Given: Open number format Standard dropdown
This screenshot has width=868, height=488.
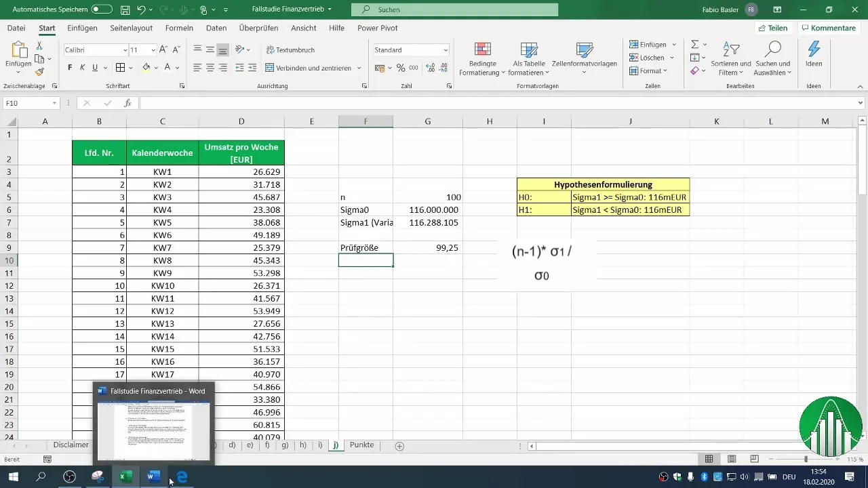Looking at the screenshot, I should pos(446,50).
